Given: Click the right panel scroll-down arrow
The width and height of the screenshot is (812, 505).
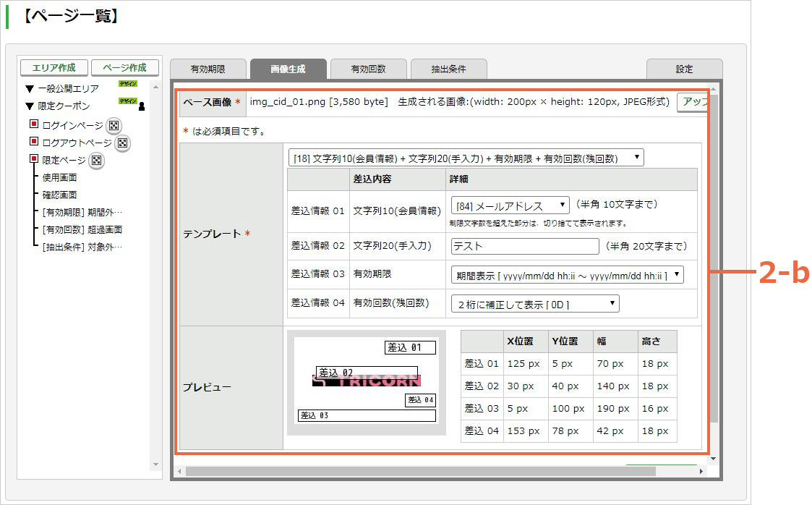Looking at the screenshot, I should (714, 459).
